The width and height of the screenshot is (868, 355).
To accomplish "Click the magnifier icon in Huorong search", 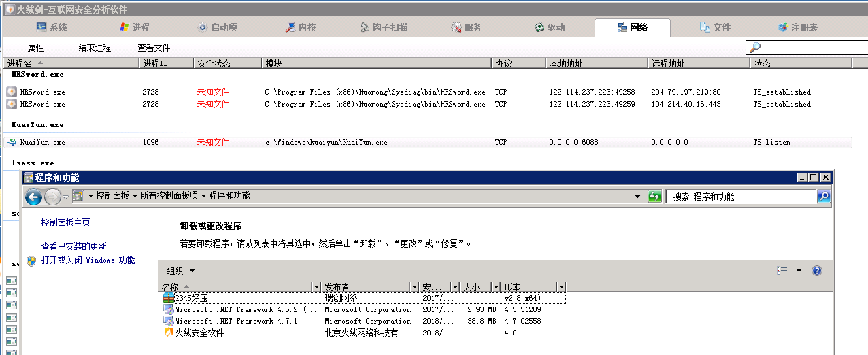I will [754, 47].
